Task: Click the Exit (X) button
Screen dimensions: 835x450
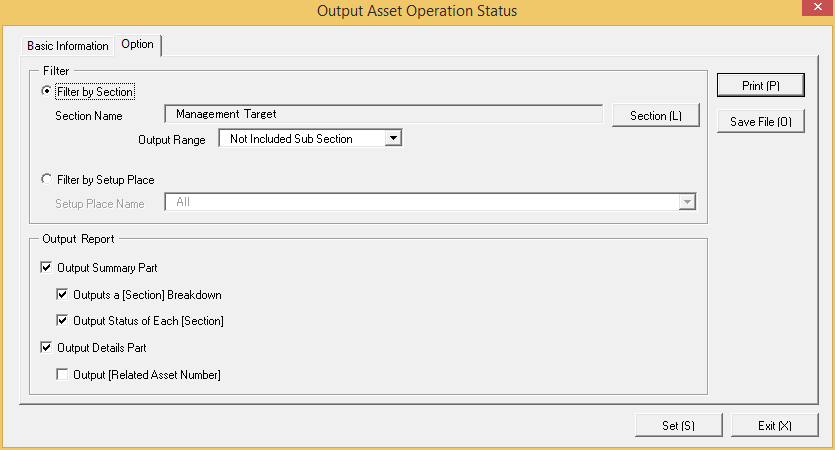Action: 775,426
